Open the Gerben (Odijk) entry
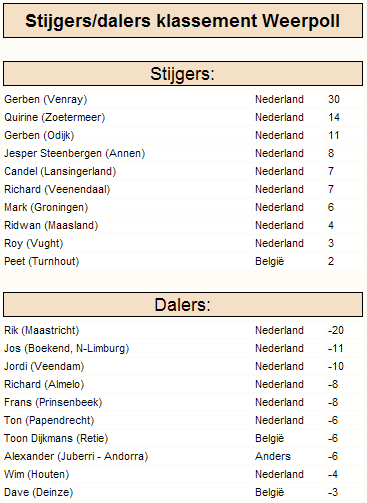 39,135
